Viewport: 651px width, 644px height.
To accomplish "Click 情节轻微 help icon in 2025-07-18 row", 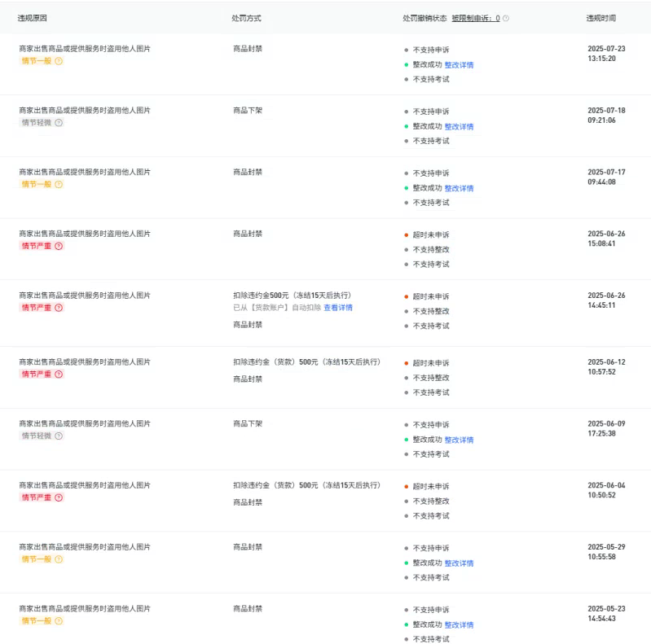I will click(x=59, y=123).
